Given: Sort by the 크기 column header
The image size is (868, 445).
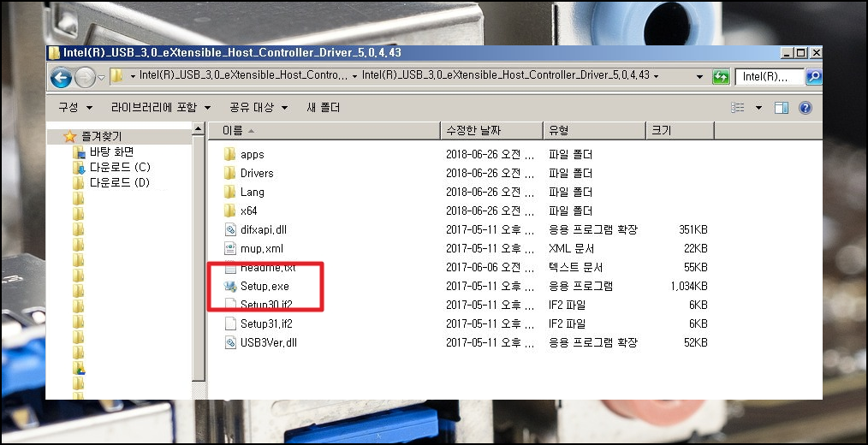Looking at the screenshot, I should (681, 131).
